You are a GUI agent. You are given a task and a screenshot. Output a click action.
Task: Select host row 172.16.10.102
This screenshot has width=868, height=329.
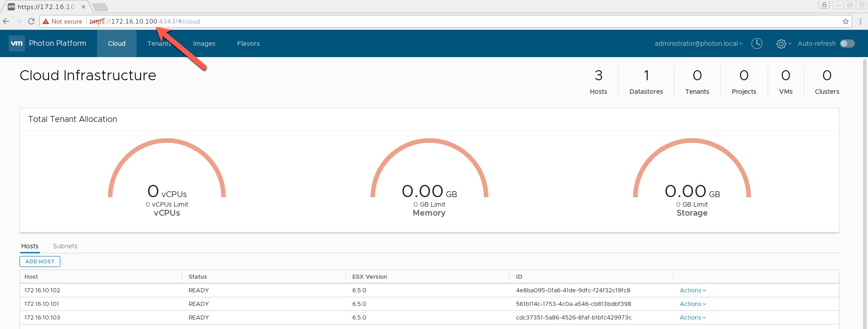[x=429, y=290]
